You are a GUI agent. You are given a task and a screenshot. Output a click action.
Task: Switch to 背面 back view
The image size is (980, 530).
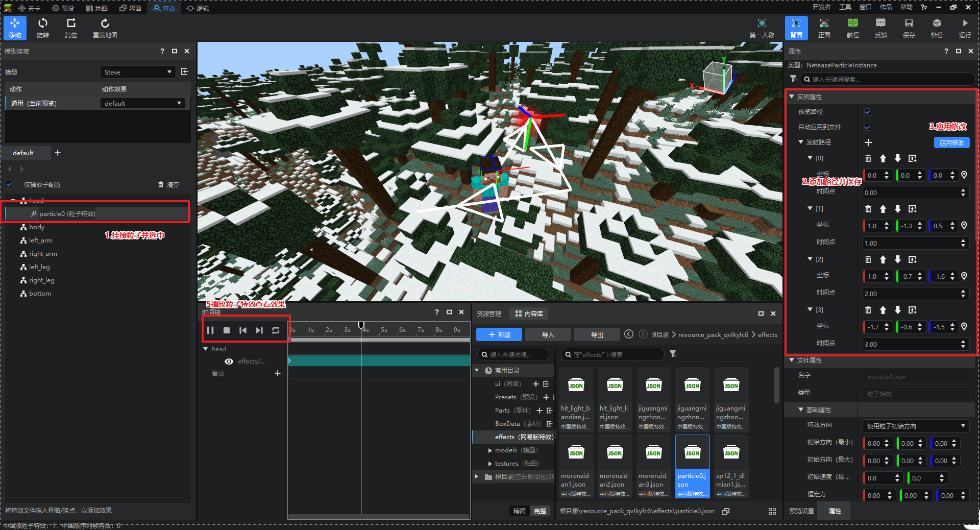click(x=796, y=28)
